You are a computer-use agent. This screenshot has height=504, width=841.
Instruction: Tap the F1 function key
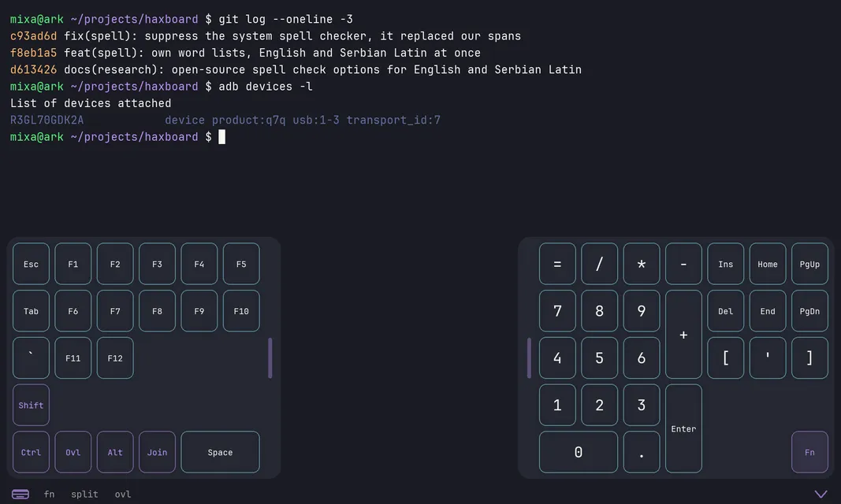[x=73, y=264]
